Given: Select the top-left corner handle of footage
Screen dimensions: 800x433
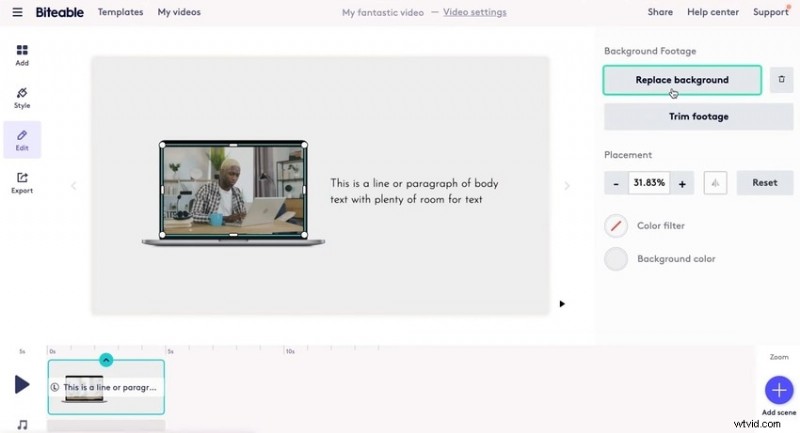Looking at the screenshot, I should pyautogui.click(x=162, y=145).
